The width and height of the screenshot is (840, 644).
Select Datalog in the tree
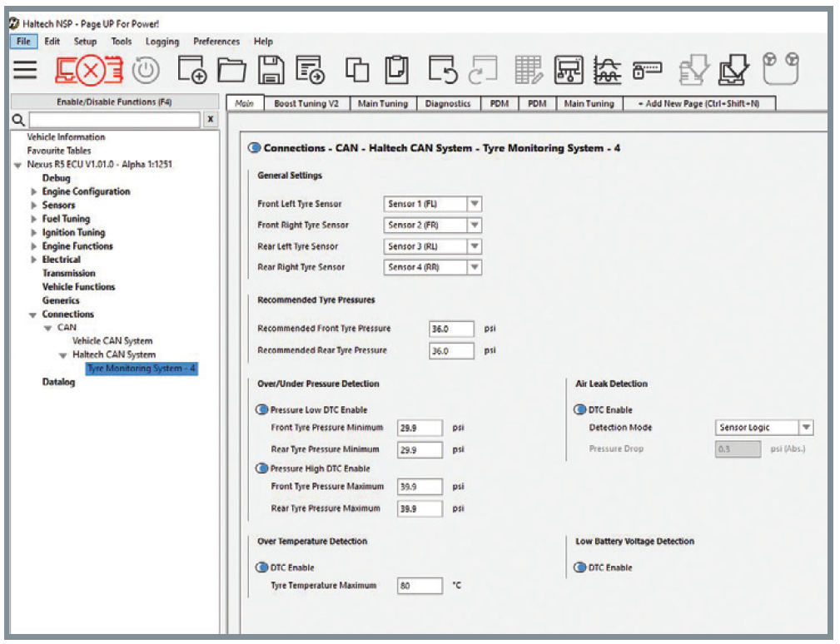tap(58, 382)
